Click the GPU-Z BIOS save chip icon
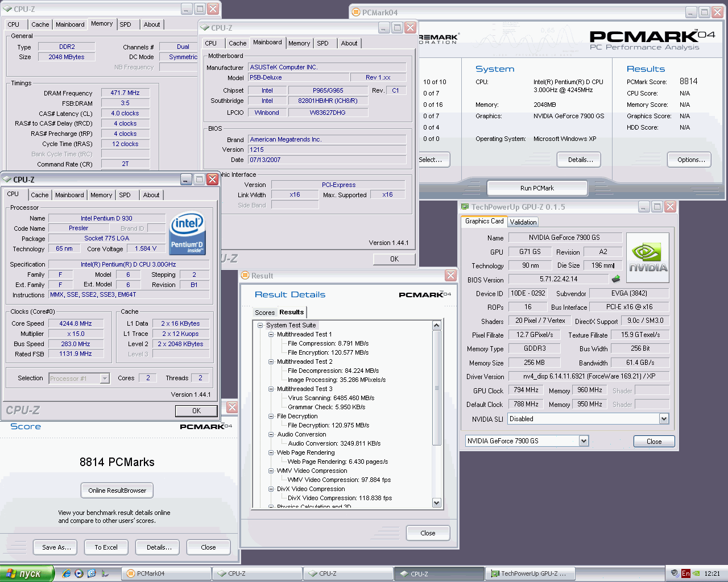Image resolution: width=728 pixels, height=582 pixels. coord(615,279)
